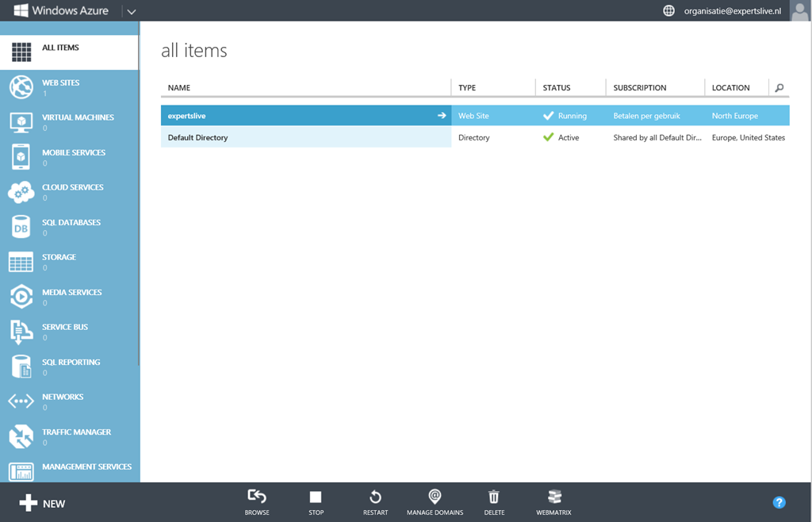Click the search magnifier in table header
The height and width of the screenshot is (522, 812).
click(779, 88)
